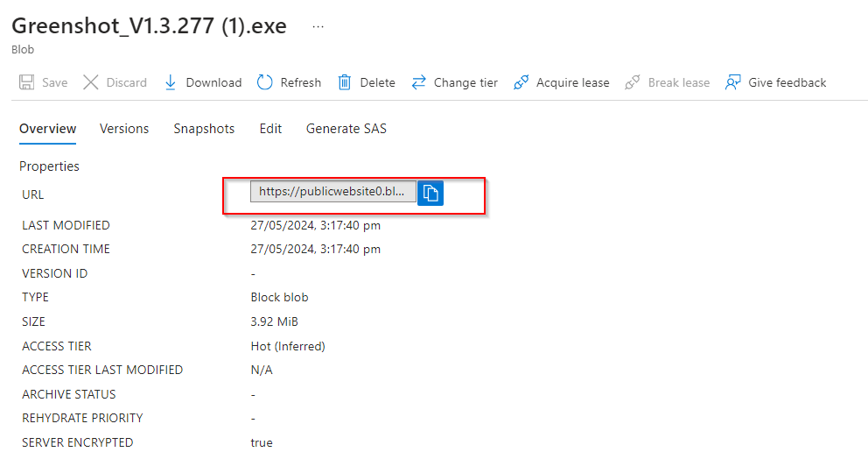
Task: Click the Properties heading
Action: pos(49,166)
